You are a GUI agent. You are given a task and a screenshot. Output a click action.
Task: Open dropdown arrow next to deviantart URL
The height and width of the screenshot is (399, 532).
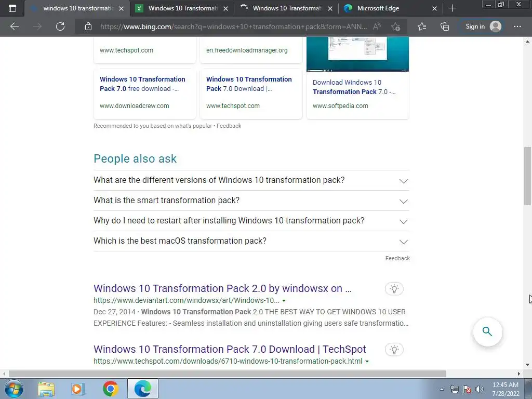[284, 301]
